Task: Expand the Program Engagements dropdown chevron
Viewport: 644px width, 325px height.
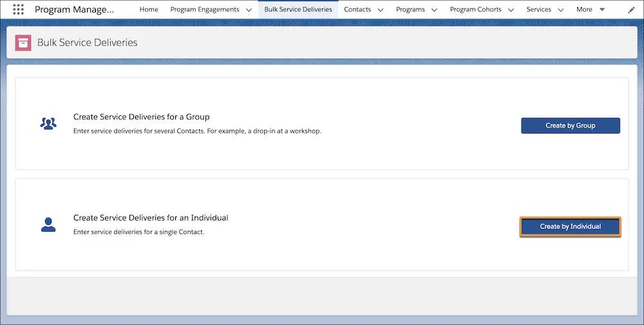Action: [249, 10]
